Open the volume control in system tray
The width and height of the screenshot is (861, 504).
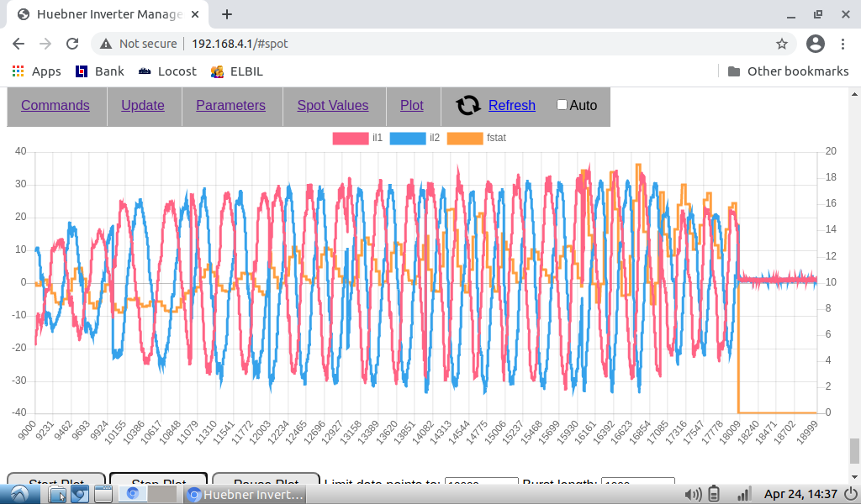point(694,494)
